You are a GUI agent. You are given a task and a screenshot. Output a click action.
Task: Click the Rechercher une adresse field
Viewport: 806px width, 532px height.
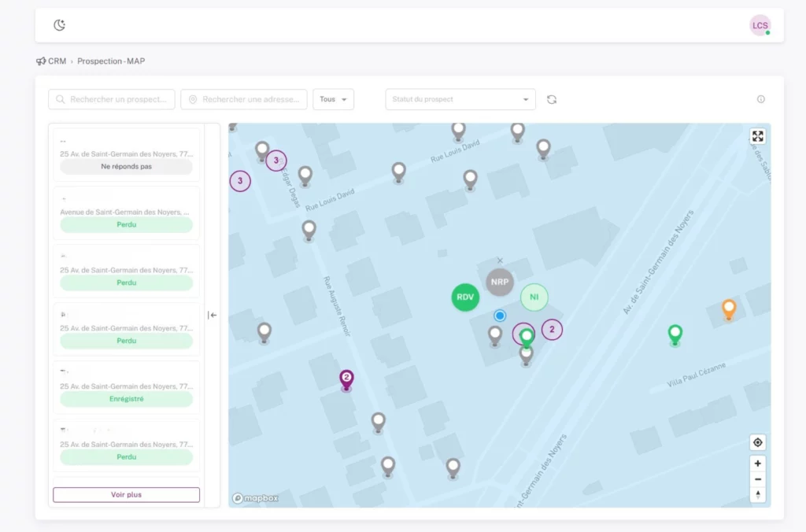click(x=244, y=99)
